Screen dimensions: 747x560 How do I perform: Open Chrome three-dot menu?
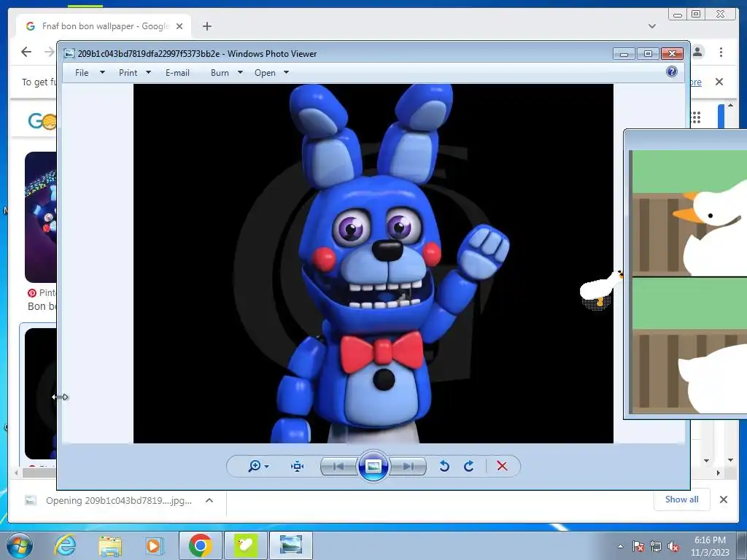coord(721,52)
